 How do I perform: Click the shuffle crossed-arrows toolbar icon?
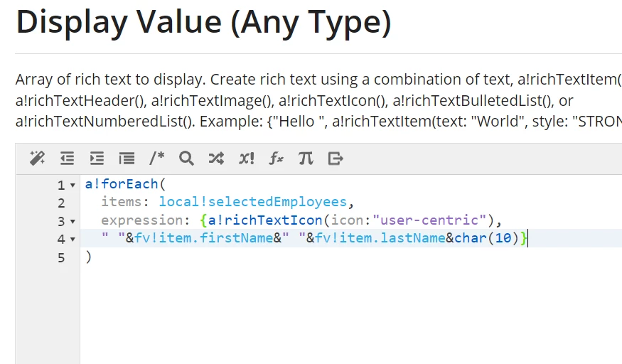click(216, 159)
